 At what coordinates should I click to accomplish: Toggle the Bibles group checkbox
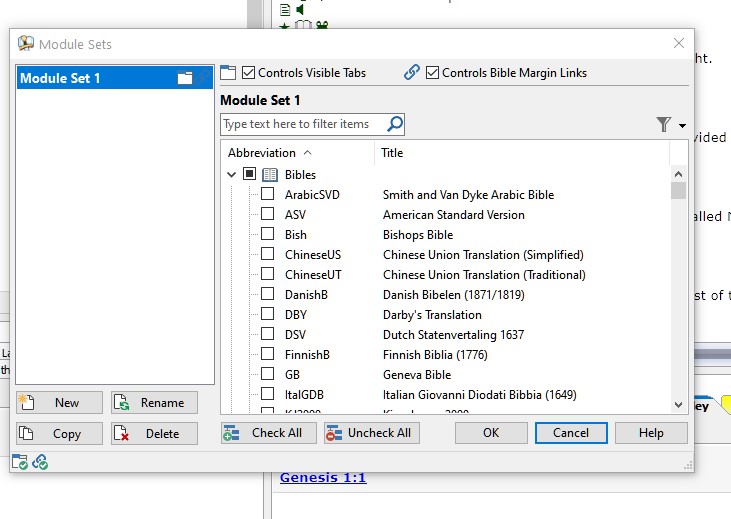pyautogui.click(x=249, y=174)
